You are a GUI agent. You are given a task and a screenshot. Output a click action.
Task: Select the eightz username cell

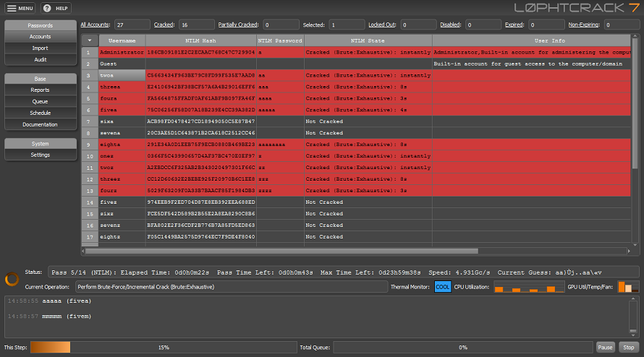tap(122, 237)
